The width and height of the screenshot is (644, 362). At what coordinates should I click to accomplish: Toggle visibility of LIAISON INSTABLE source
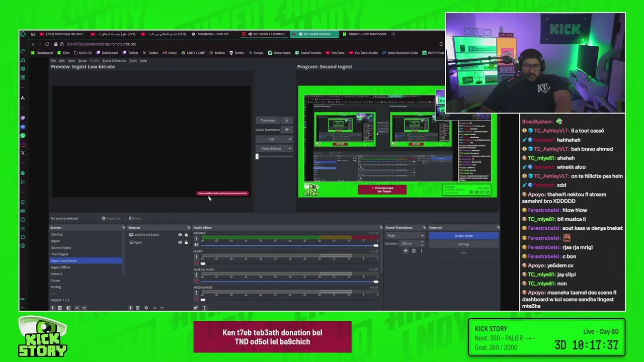pyautogui.click(x=180, y=235)
